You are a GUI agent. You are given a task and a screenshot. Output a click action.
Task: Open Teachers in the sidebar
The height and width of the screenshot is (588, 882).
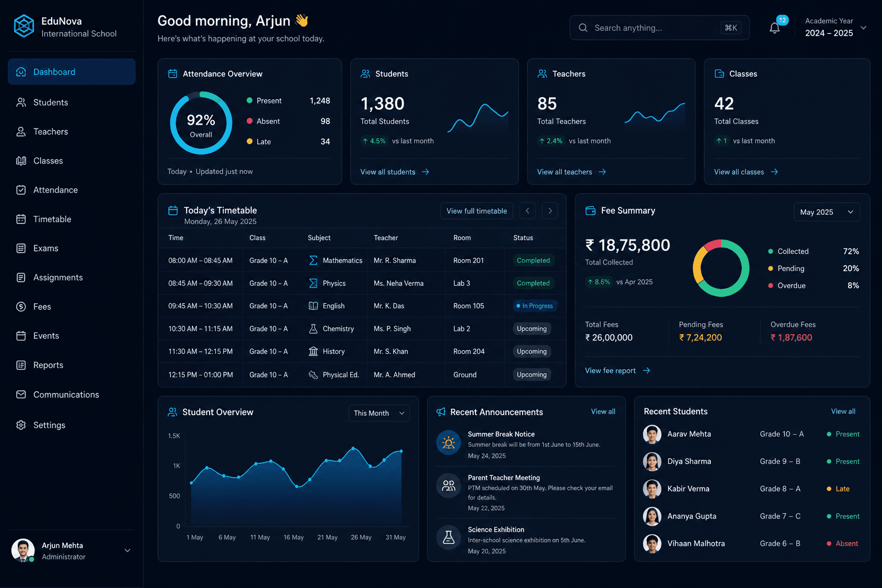click(x=72, y=131)
